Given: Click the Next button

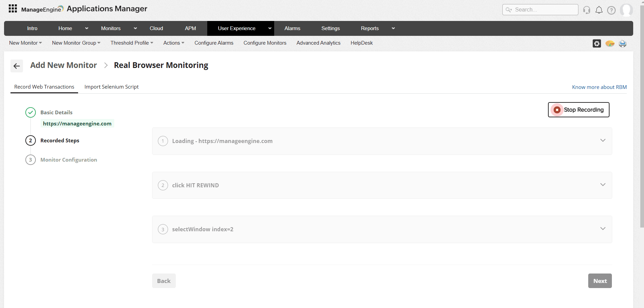Looking at the screenshot, I should 600,281.
